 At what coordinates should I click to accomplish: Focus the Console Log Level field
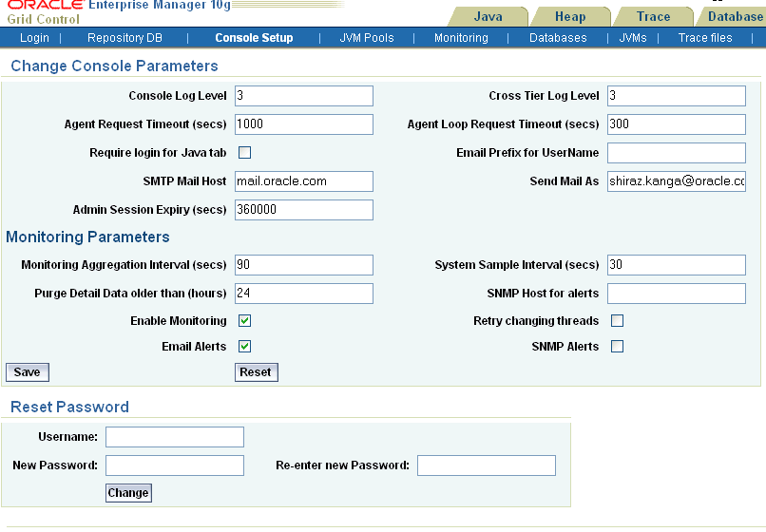304,96
